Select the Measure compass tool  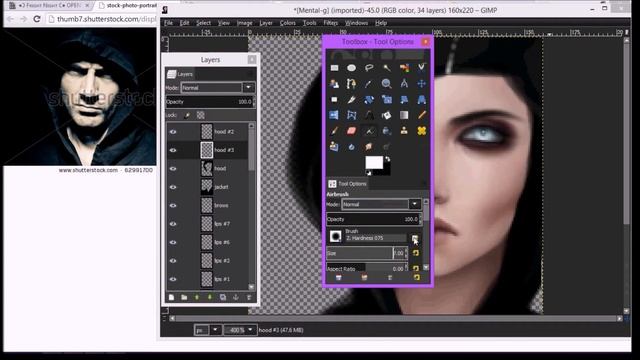tap(404, 84)
